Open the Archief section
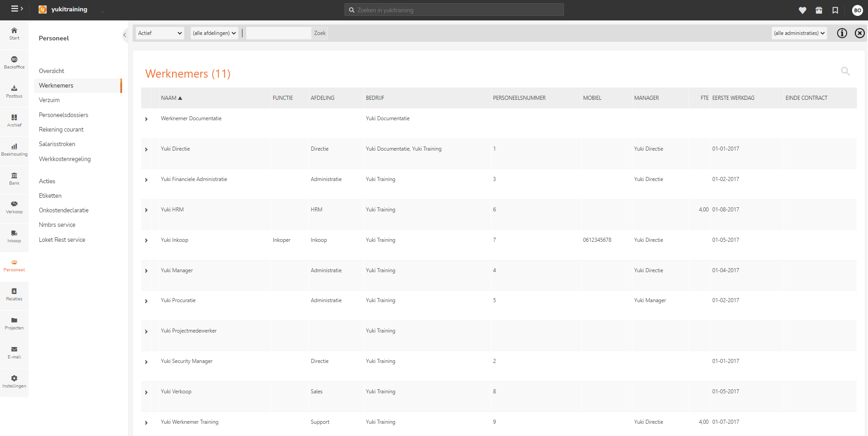Viewport: 868px width, 436px height. [14, 121]
